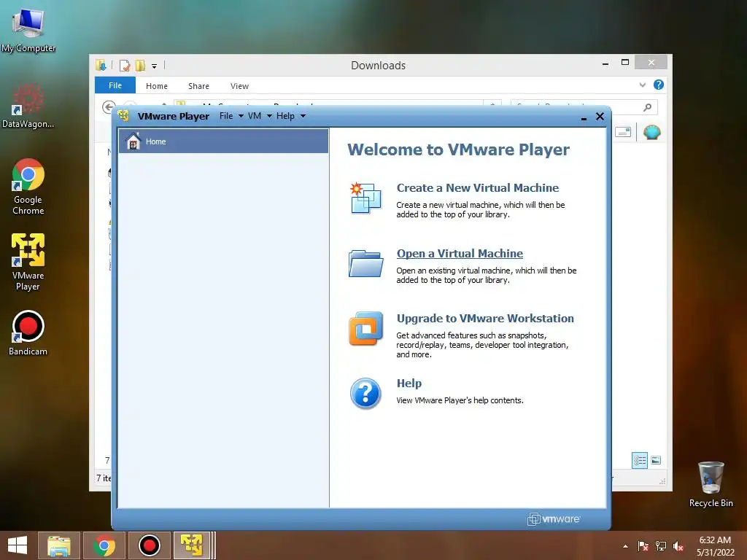Expand the ribbon chevron in Downloads window
Image resolution: width=747 pixels, height=560 pixels.
(x=642, y=85)
